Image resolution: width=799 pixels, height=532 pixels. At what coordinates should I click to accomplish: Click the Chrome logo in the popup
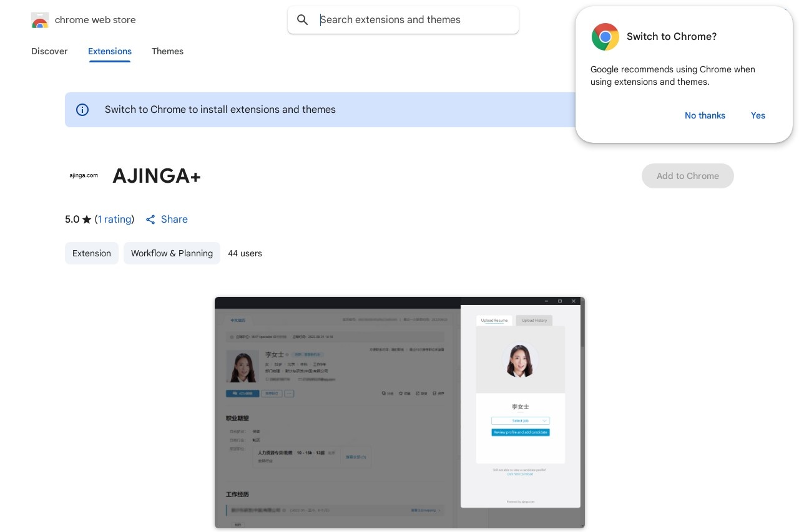click(605, 37)
